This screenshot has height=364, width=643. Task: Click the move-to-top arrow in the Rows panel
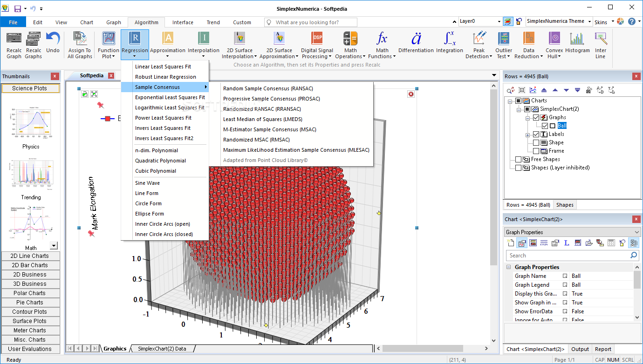(x=544, y=90)
